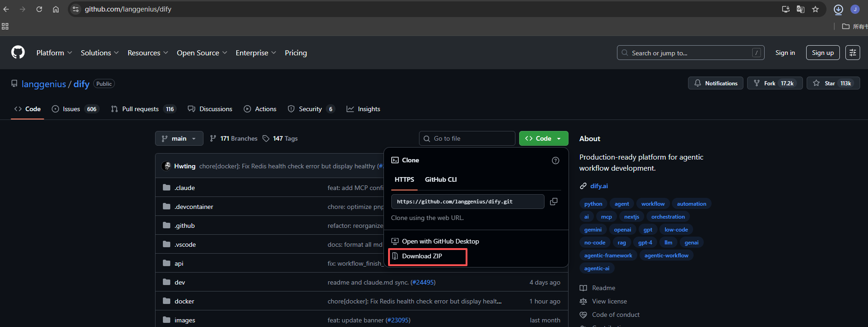Open the api folder
This screenshot has width=868, height=327.
click(179, 263)
